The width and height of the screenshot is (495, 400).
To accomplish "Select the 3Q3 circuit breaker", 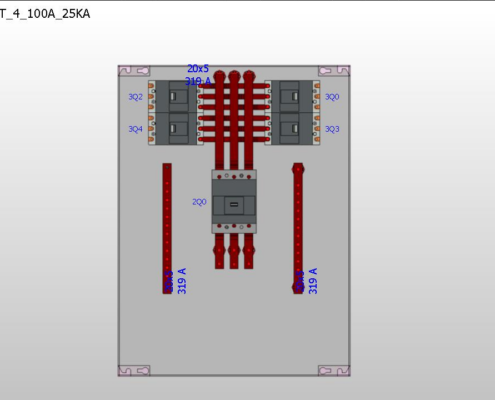I will [x=293, y=129].
